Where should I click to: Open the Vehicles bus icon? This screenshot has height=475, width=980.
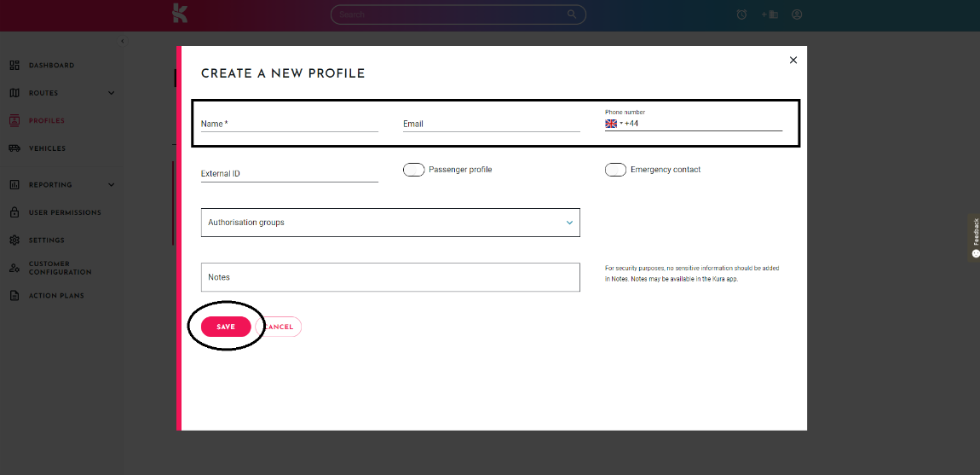point(14,148)
